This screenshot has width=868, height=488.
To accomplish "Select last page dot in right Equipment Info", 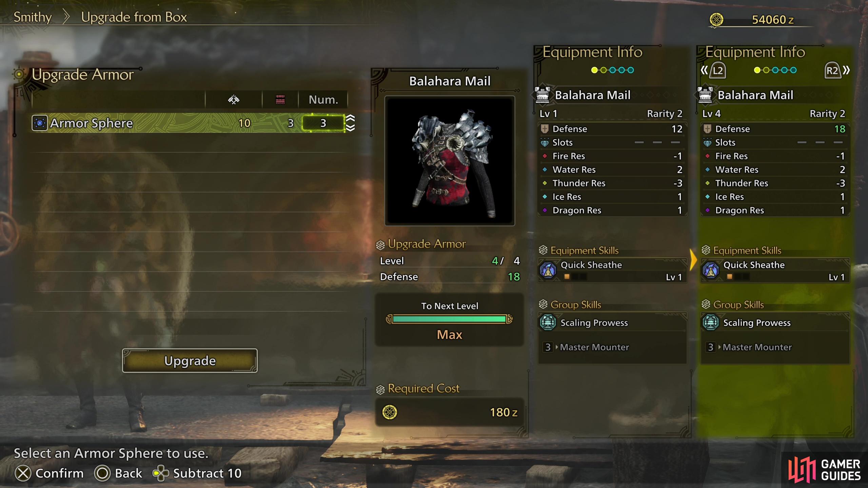I will tap(793, 70).
